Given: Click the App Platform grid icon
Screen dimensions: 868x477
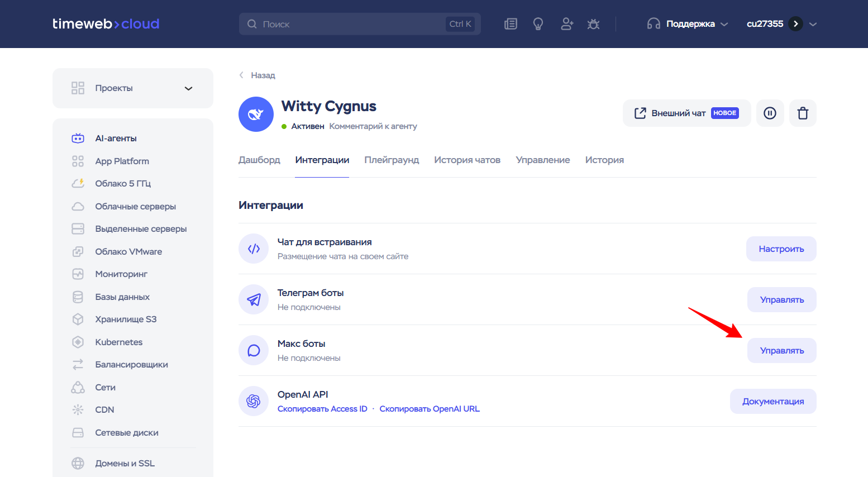Looking at the screenshot, I should tap(78, 161).
